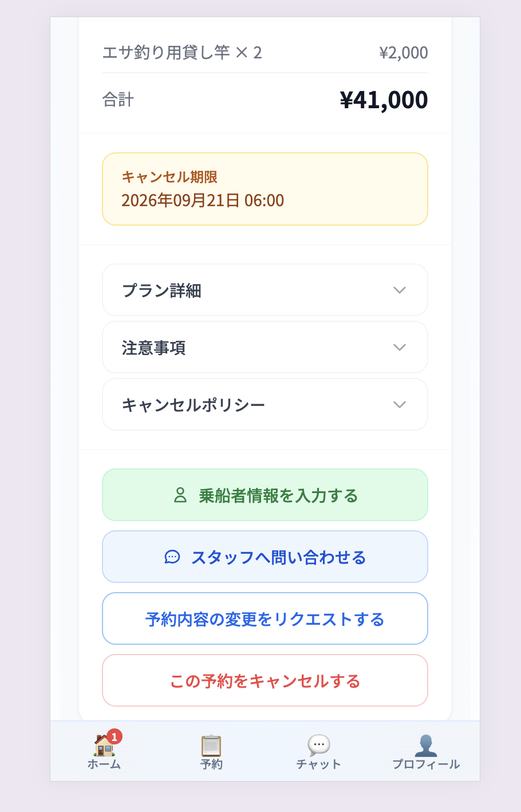The image size is (521, 812).
Task: Switch to the チャット tab label
Action: [x=319, y=764]
